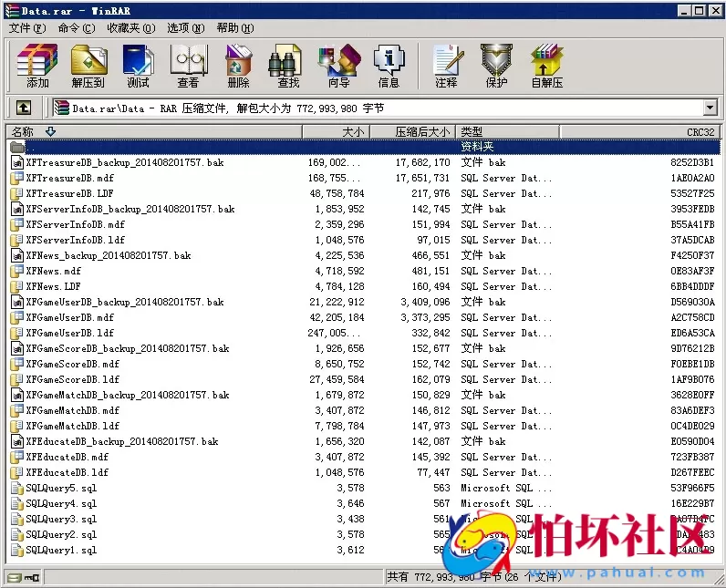Click the 自解压 (SFX) toolbar icon
This screenshot has height=588, width=726.
pyautogui.click(x=547, y=67)
